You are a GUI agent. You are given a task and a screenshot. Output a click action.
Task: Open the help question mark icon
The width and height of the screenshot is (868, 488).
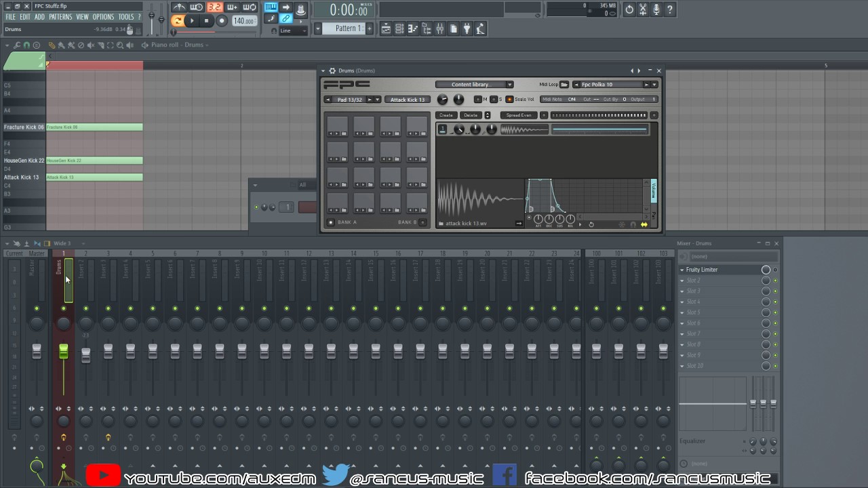(x=670, y=9)
